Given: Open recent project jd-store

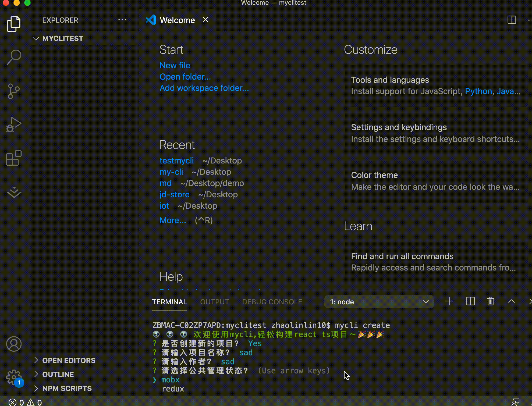Looking at the screenshot, I should [175, 194].
